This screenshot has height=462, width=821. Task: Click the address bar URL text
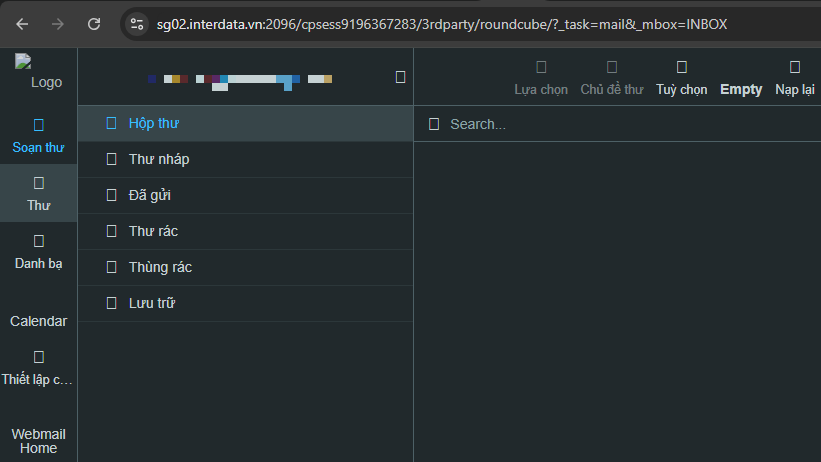(x=441, y=25)
